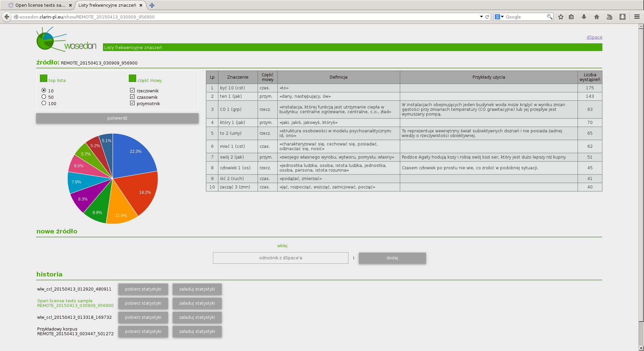Click the 175 occurrences cell
The height and width of the screenshot is (351, 644).
tap(590, 88)
